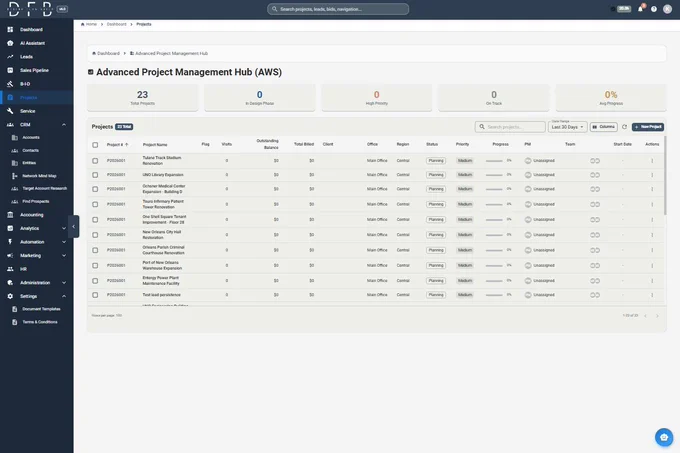Expand the Automation sidebar section

[x=64, y=242]
